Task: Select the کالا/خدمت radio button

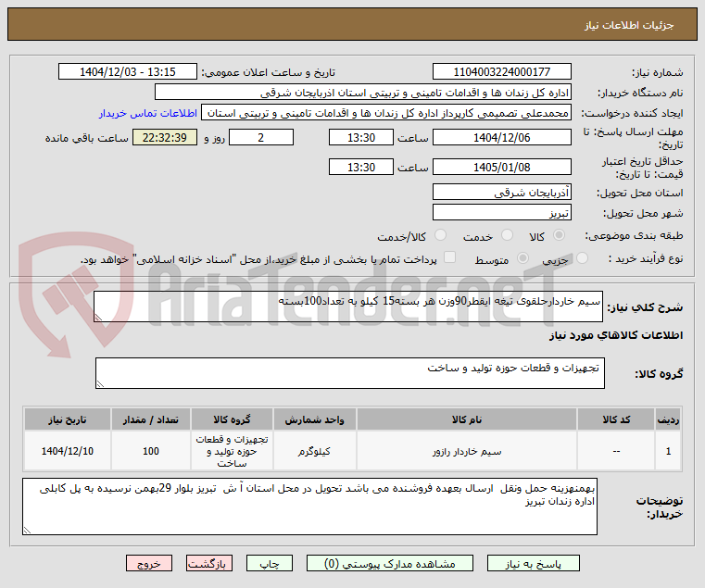Action: click(441, 234)
